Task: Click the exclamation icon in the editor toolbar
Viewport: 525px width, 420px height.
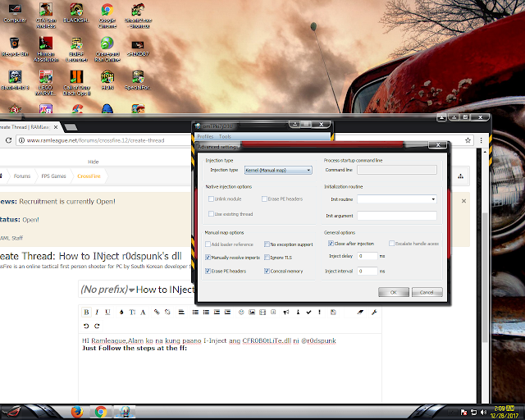Action: [319, 313]
